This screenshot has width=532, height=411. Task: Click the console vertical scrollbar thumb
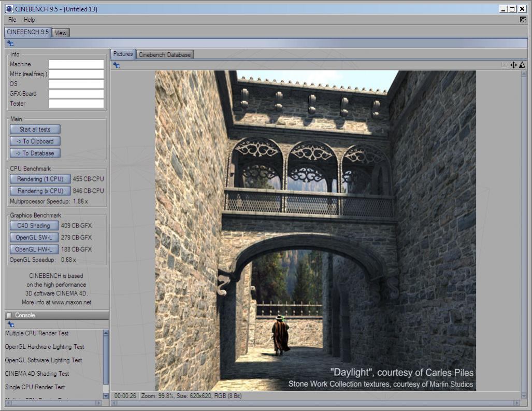coord(106,360)
